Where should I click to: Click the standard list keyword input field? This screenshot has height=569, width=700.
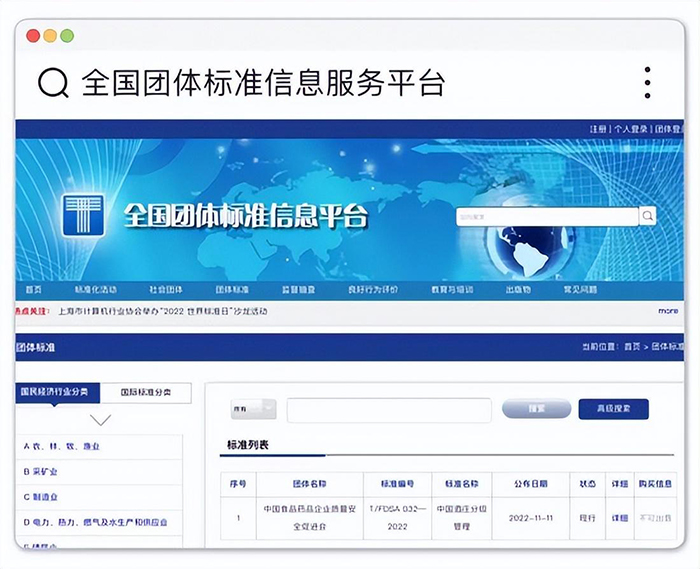point(389,410)
